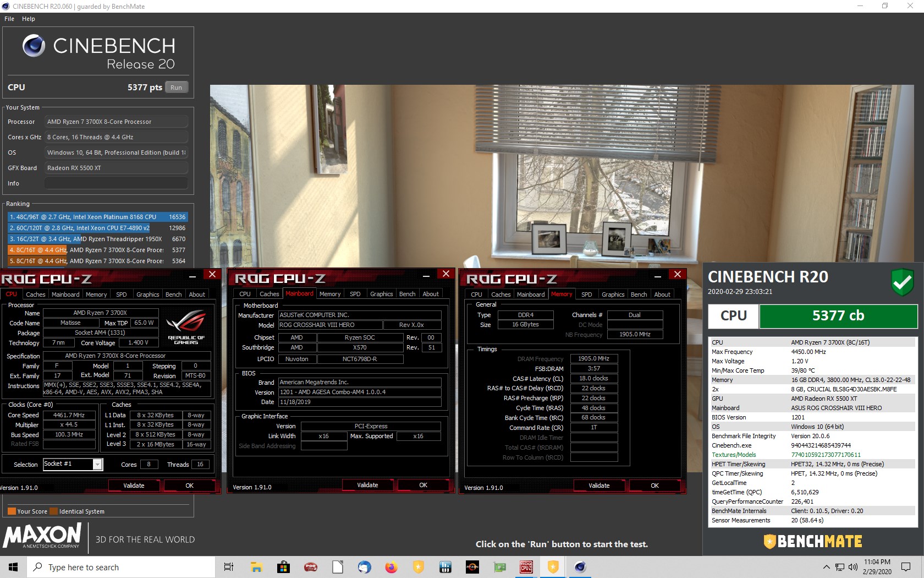Click Validate in the CPU-Z Mainboard window

tap(367, 485)
